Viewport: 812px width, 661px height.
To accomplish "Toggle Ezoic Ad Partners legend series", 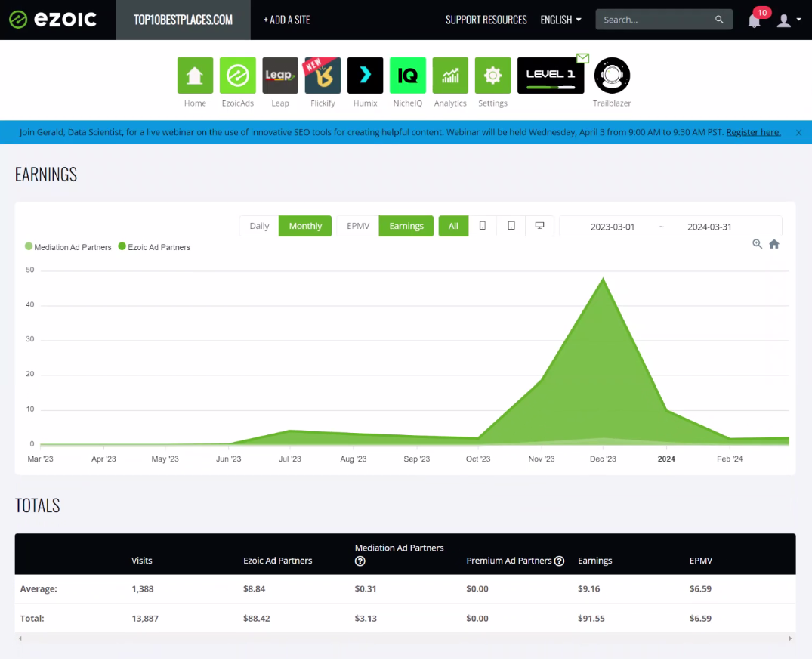I will point(154,247).
